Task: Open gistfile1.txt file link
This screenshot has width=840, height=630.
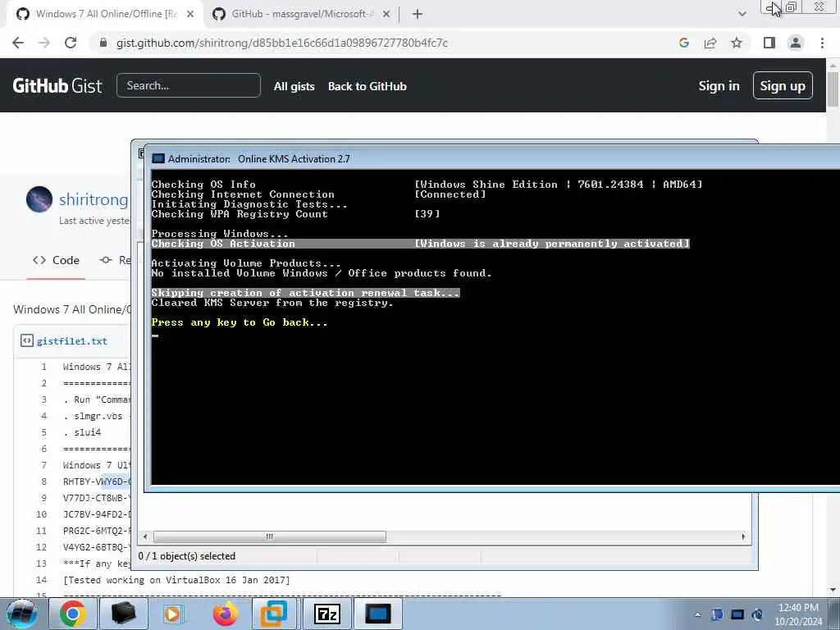Action: pyautogui.click(x=72, y=341)
